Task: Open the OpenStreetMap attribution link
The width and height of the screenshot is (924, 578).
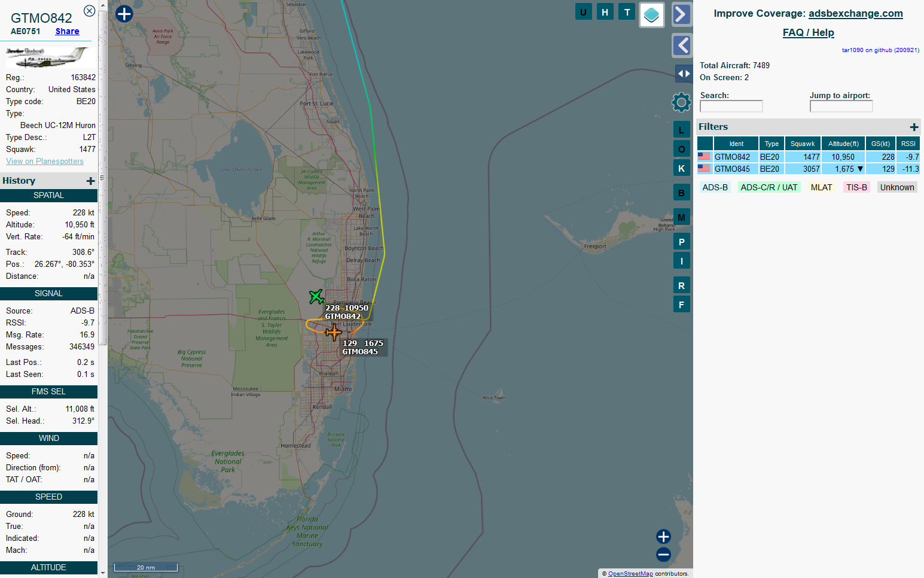Action: (630, 573)
